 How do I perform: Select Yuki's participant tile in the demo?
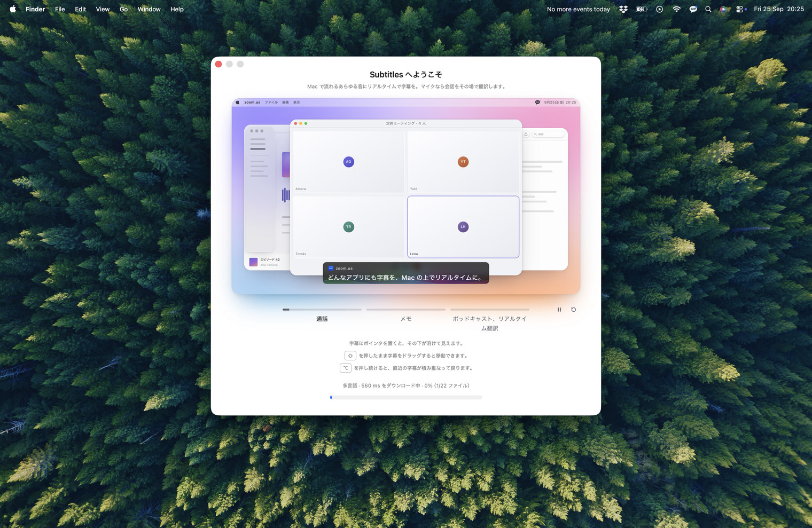(x=463, y=162)
